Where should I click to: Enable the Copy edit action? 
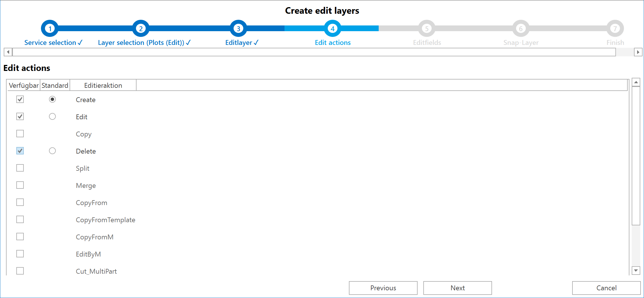click(20, 134)
